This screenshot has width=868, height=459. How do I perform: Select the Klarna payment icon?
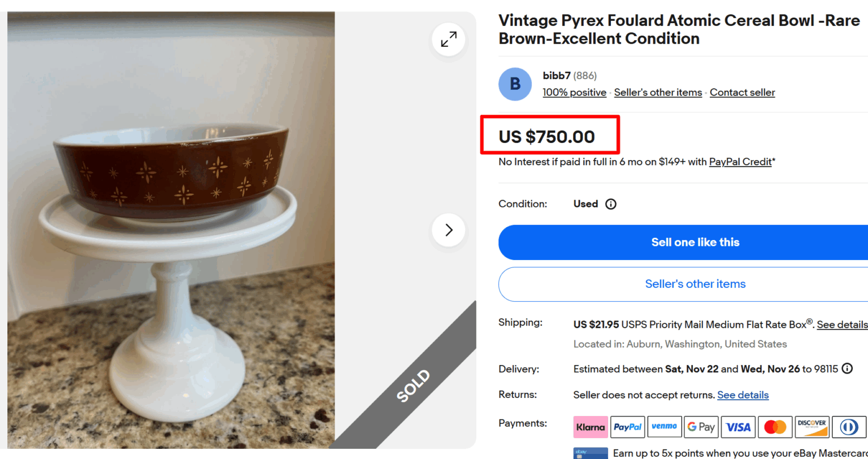point(591,427)
